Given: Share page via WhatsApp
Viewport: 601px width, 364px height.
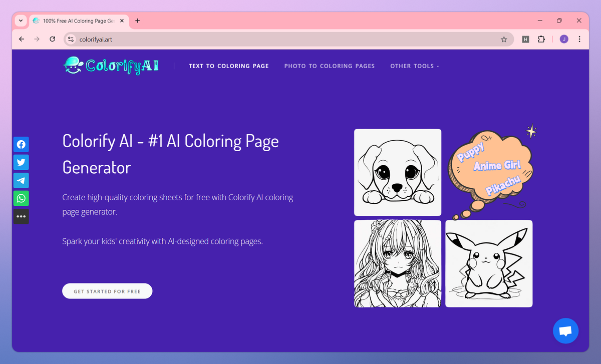Looking at the screenshot, I should click(x=21, y=198).
